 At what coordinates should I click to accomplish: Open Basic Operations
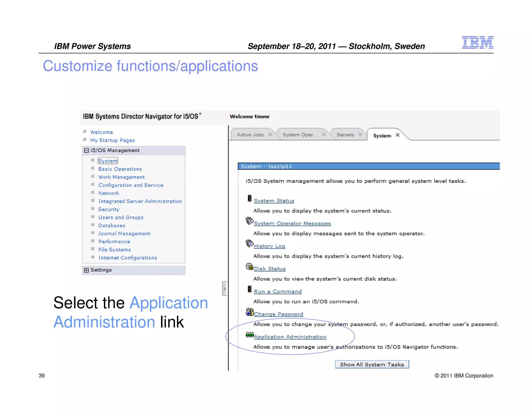click(x=120, y=169)
